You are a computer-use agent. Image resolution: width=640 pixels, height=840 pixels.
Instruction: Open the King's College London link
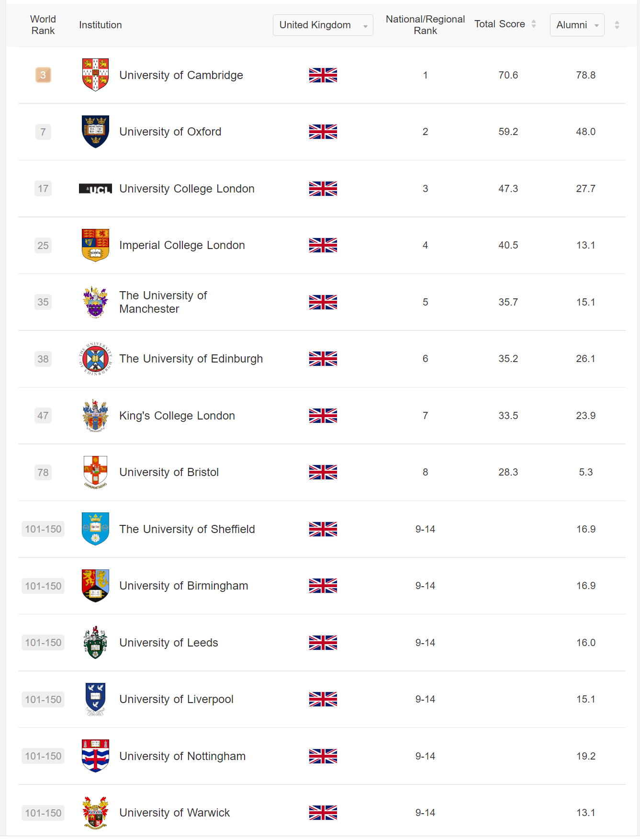coord(177,416)
